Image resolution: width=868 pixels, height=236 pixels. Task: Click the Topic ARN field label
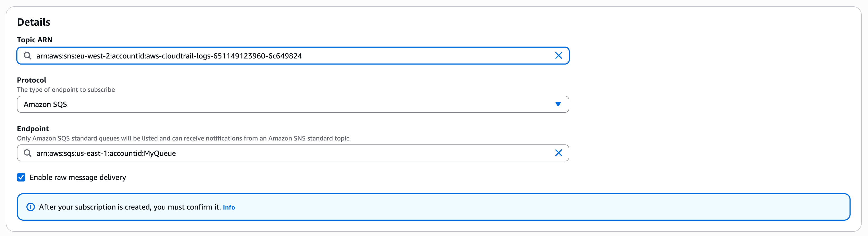[35, 40]
